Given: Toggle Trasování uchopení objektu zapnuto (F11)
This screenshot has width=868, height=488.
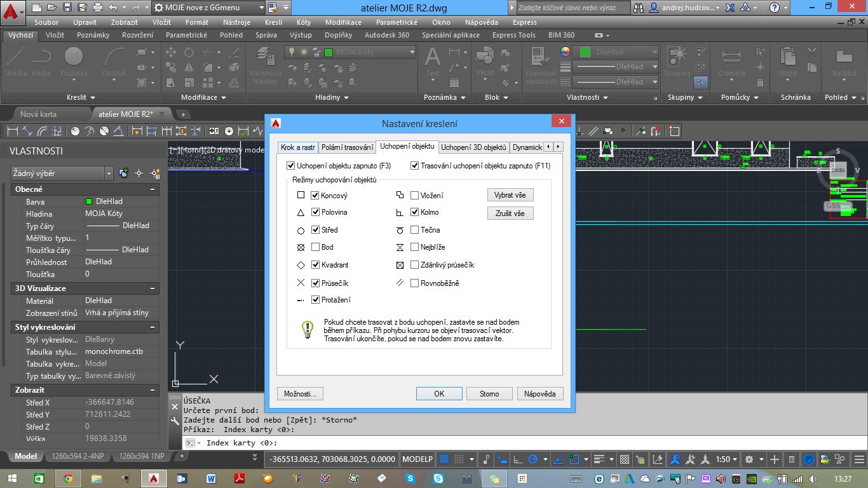Looking at the screenshot, I should tap(415, 166).
